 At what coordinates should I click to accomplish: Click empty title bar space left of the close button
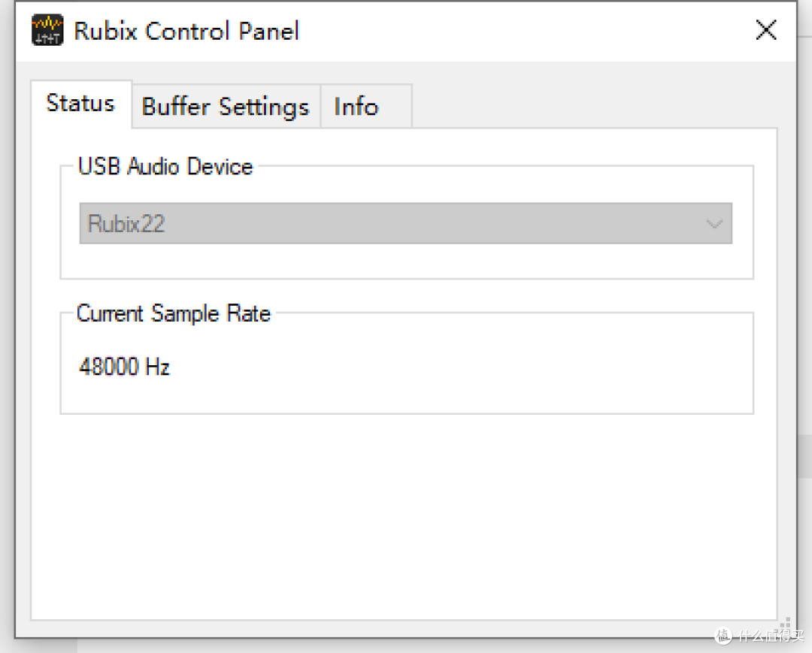pyautogui.click(x=526, y=31)
